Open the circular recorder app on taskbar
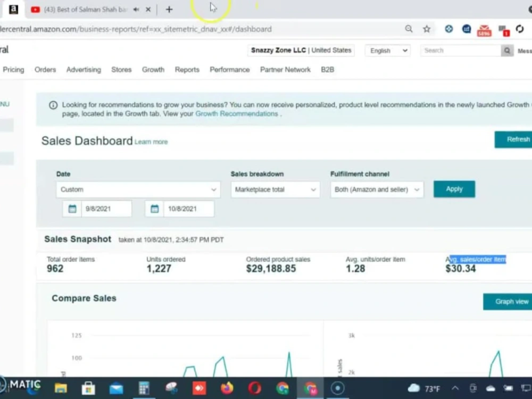 coord(338,388)
